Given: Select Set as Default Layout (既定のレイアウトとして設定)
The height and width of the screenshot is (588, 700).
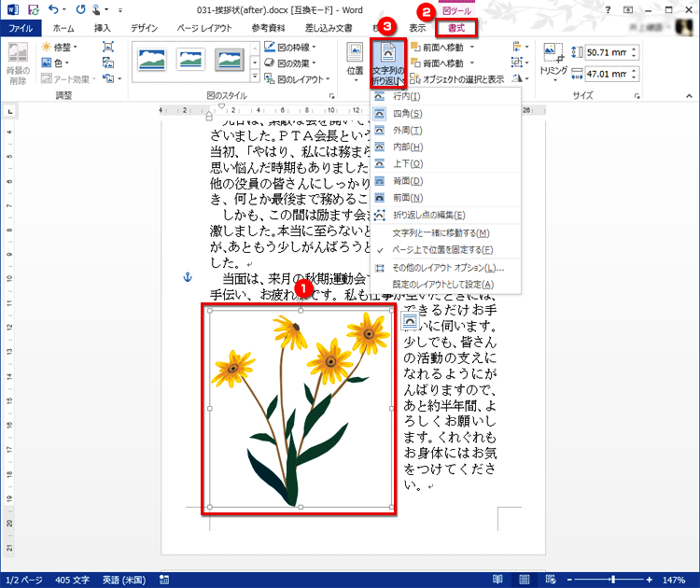Looking at the screenshot, I should (446, 285).
